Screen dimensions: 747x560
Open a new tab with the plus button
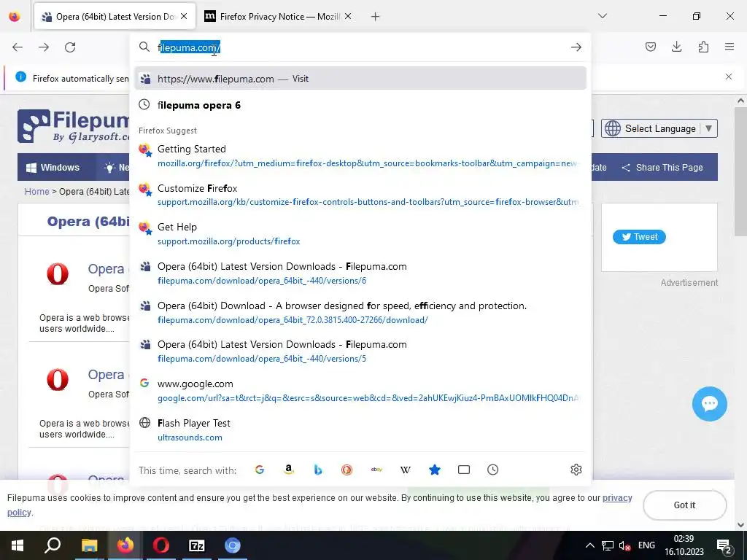[x=376, y=17]
